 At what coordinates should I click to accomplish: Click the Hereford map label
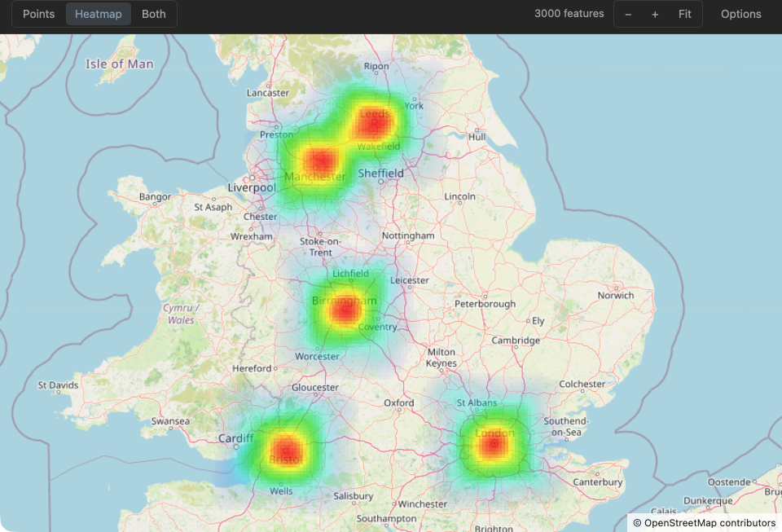coord(252,368)
